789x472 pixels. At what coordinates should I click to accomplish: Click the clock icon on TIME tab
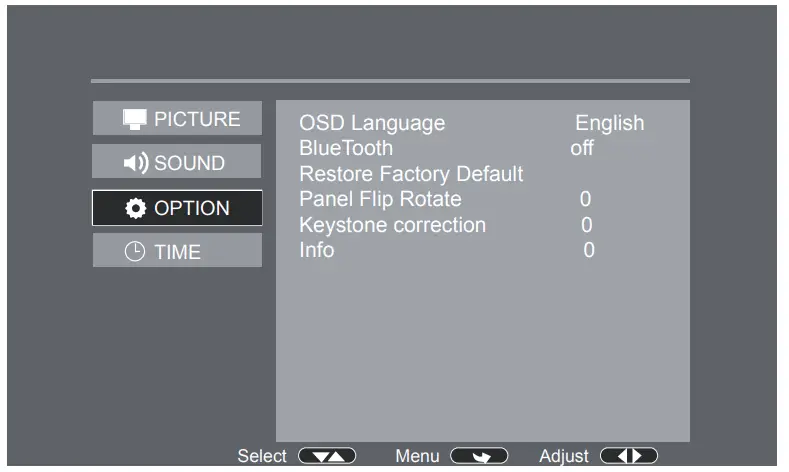(x=135, y=252)
